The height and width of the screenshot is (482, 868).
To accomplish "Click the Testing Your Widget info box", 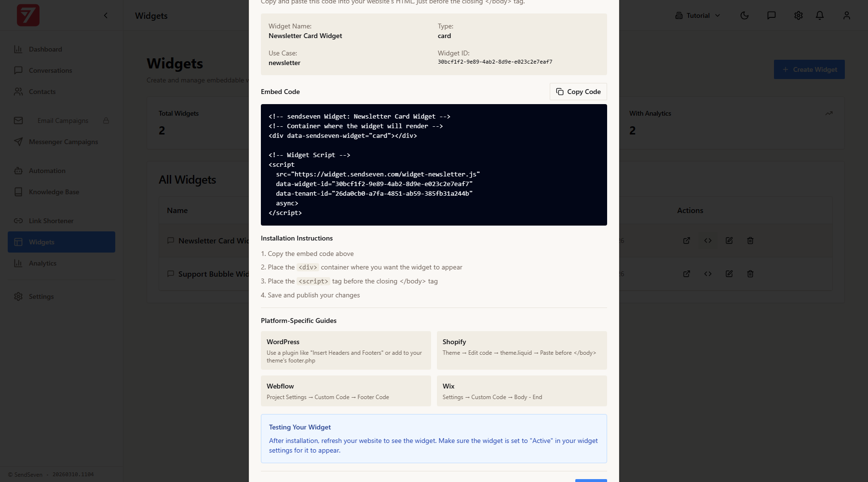I will 434,439.
